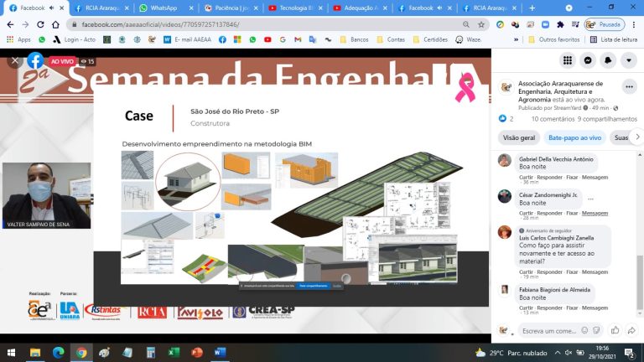Open the browser home page
The height and width of the screenshot is (362, 644).
[x=55, y=24]
